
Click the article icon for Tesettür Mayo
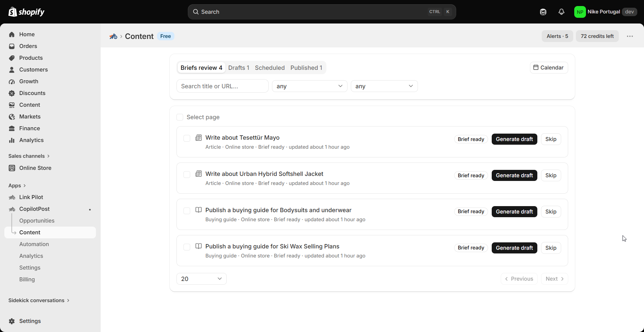[x=199, y=138]
